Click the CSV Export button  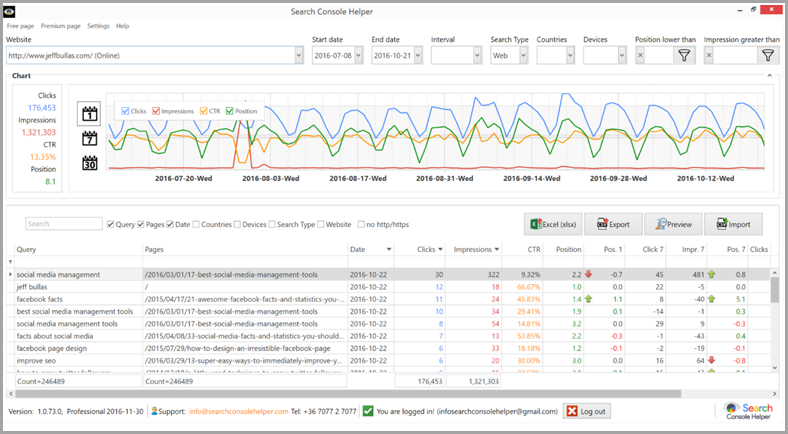[613, 224]
